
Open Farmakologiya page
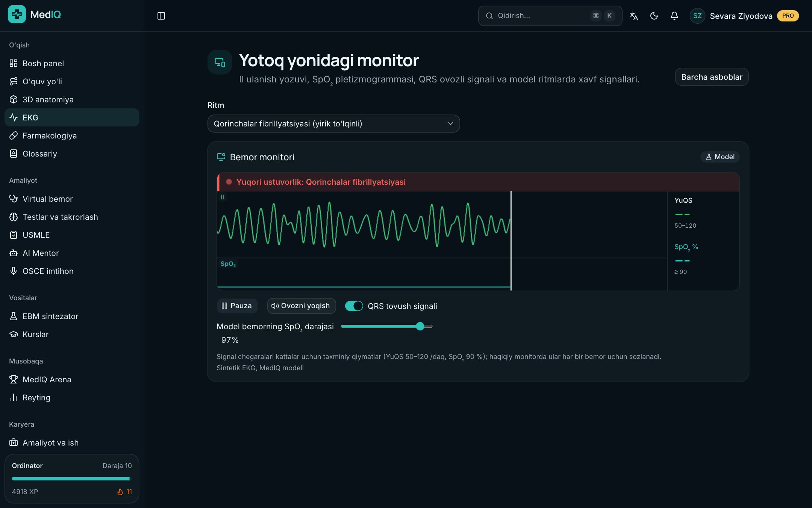(x=72, y=135)
